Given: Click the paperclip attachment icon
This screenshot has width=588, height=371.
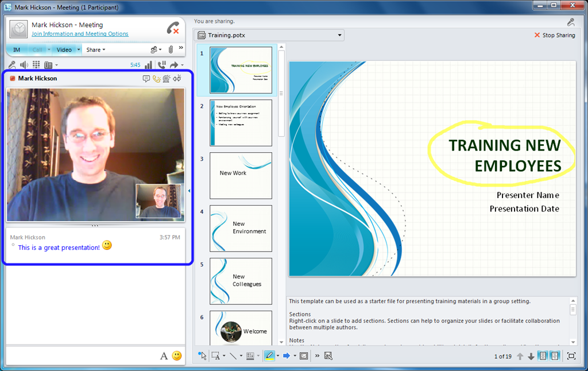Looking at the screenshot, I should [171, 49].
